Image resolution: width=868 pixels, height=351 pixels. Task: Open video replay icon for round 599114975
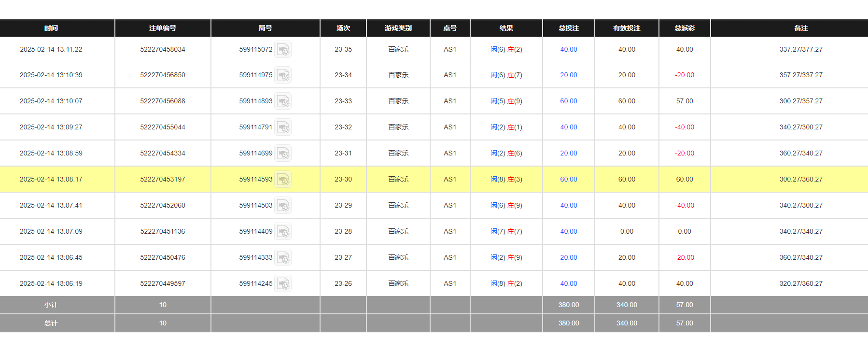point(283,75)
